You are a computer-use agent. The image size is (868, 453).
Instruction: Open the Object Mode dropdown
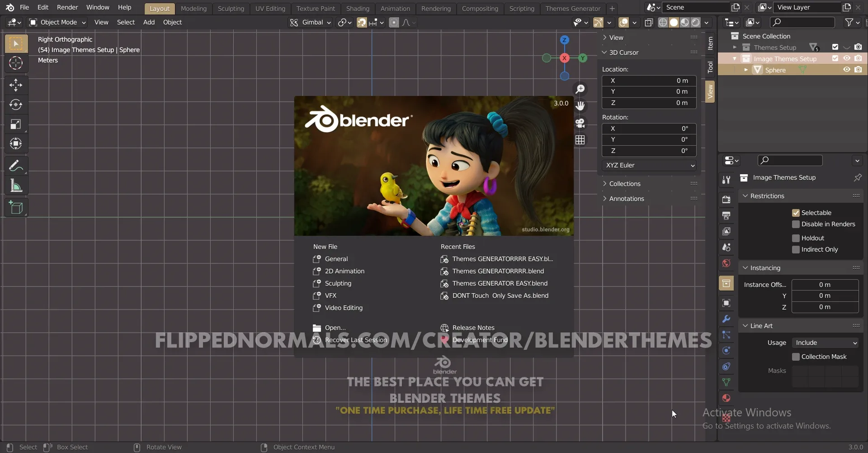(x=57, y=22)
